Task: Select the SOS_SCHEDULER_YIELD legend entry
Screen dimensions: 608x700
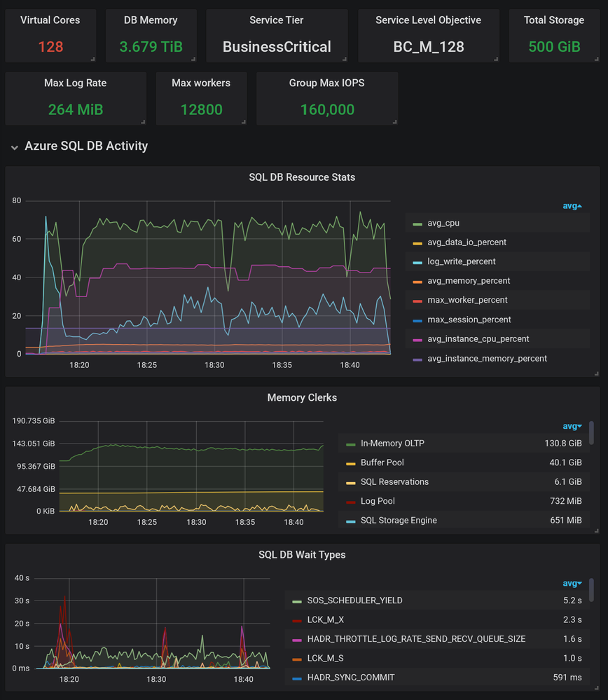Action: pyautogui.click(x=355, y=601)
